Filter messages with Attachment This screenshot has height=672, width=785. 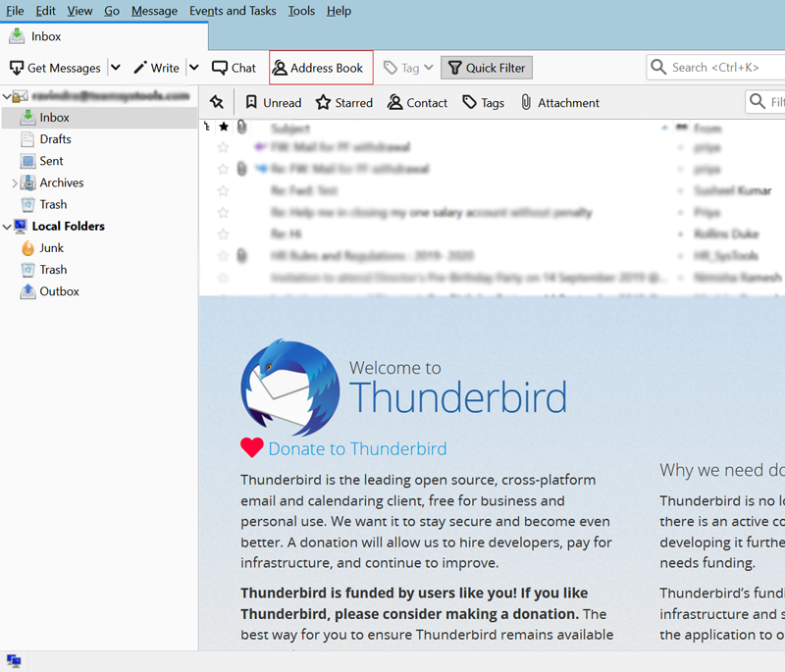[559, 103]
